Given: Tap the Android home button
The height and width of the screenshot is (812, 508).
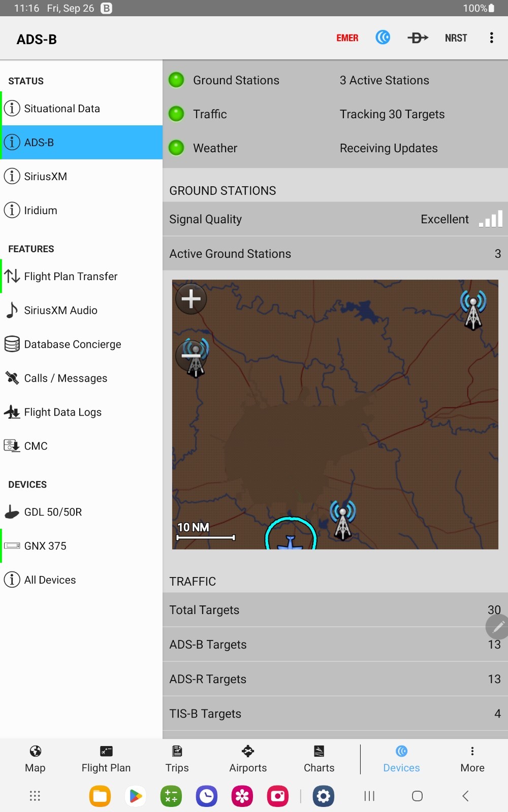Looking at the screenshot, I should [417, 796].
